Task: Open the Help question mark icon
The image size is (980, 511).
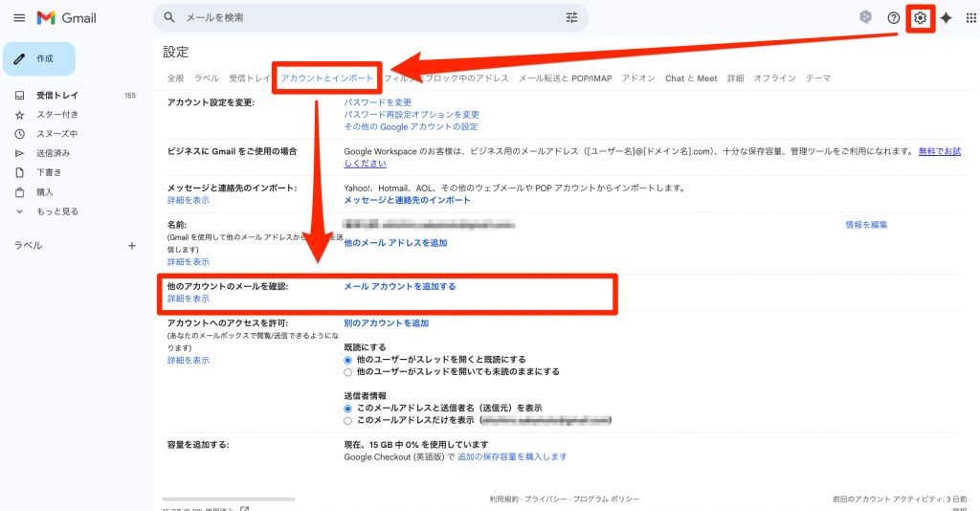Action: pos(893,18)
